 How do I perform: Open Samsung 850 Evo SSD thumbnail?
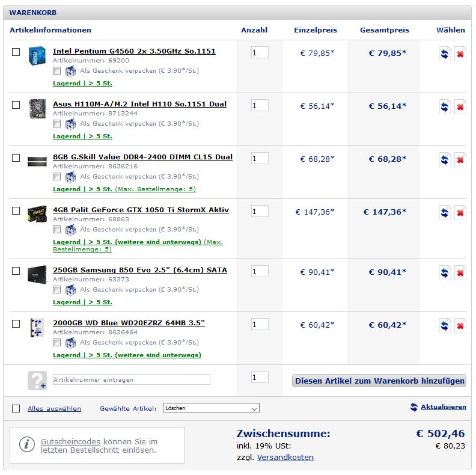[x=37, y=275]
